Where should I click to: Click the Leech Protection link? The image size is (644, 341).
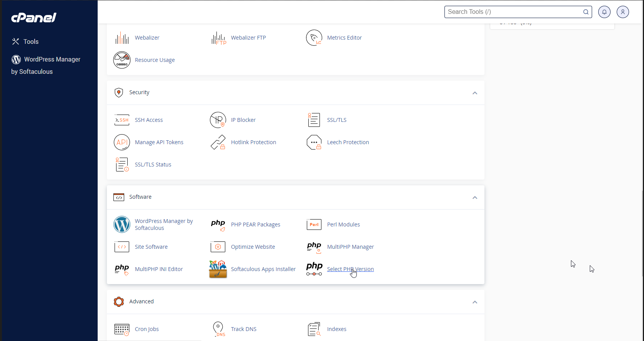pyautogui.click(x=348, y=142)
